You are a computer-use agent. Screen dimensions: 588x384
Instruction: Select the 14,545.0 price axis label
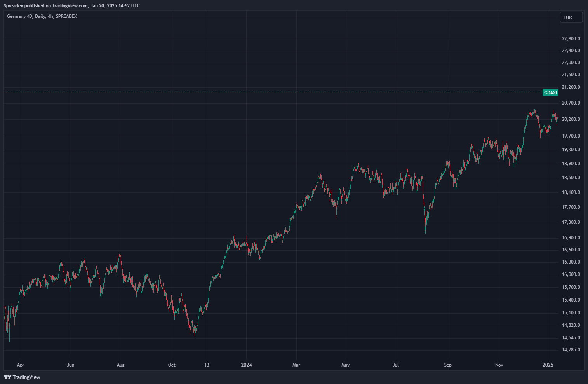point(571,338)
